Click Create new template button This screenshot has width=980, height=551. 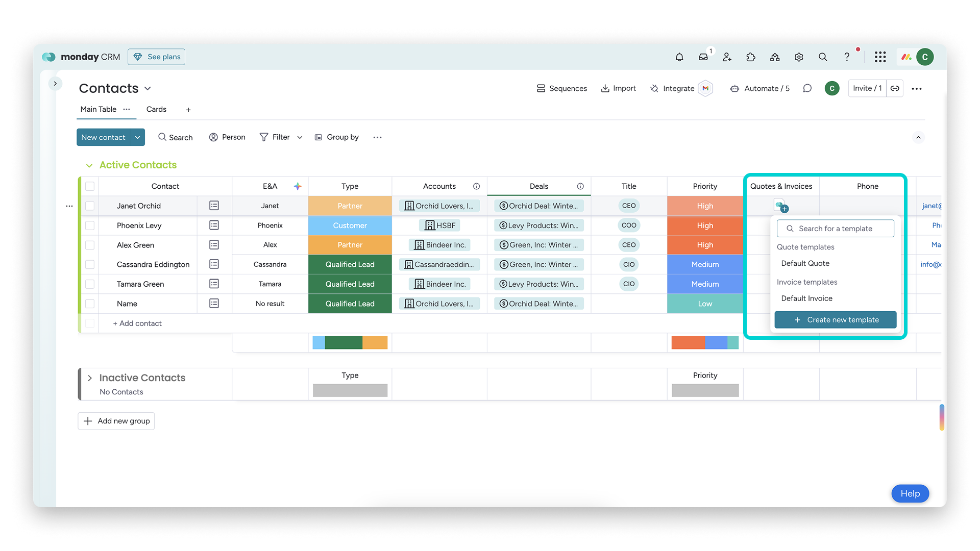click(836, 320)
